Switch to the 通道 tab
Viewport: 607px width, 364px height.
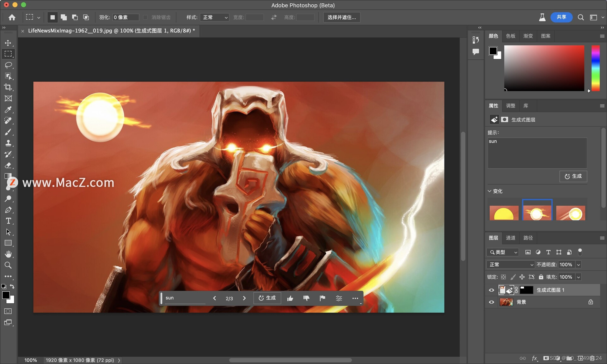(510, 238)
